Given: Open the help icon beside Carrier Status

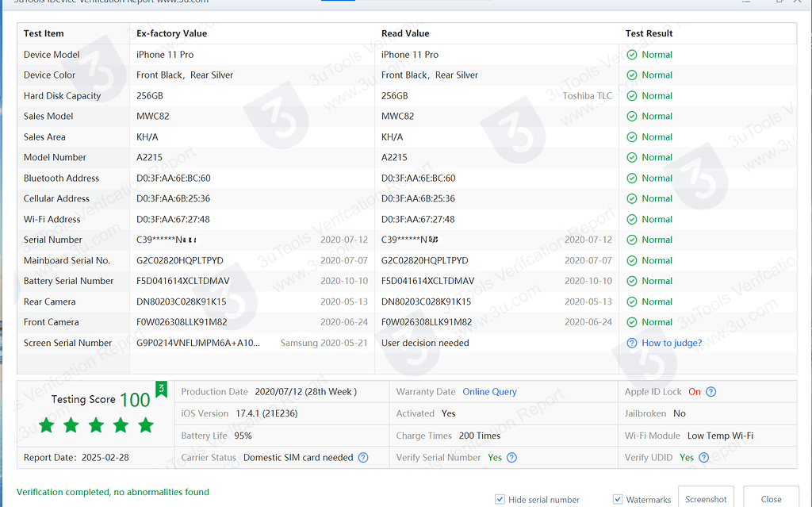Looking at the screenshot, I should tap(363, 458).
